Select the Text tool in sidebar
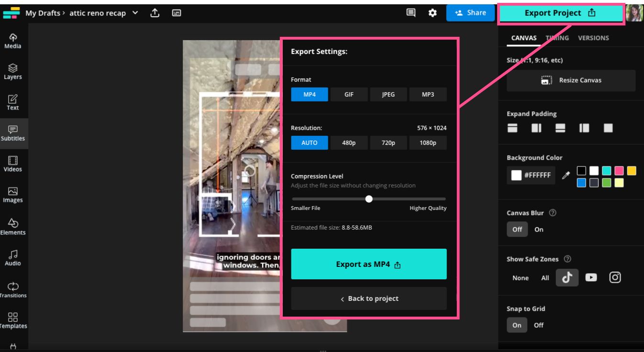Screen dimensions: 644x352 point(13,102)
